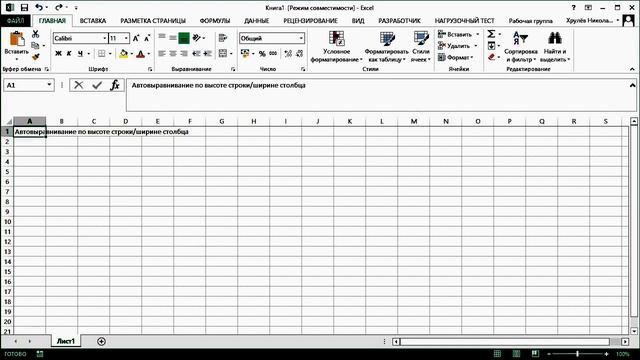Screen dimensions: 640x360
Task: Open the font size 11 dropdown
Action: (126, 38)
